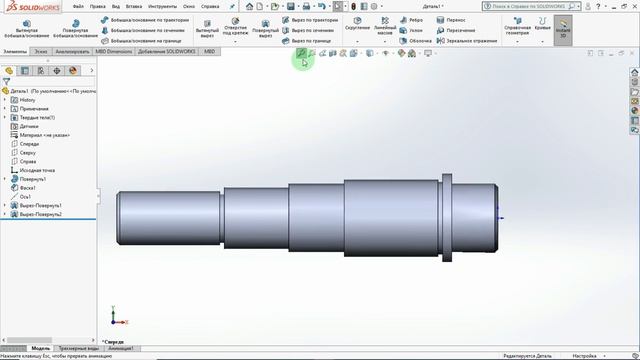This screenshot has height=360, width=640.
Task: Select the Вытянутый вырез tool
Action: pyautogui.click(x=207, y=29)
